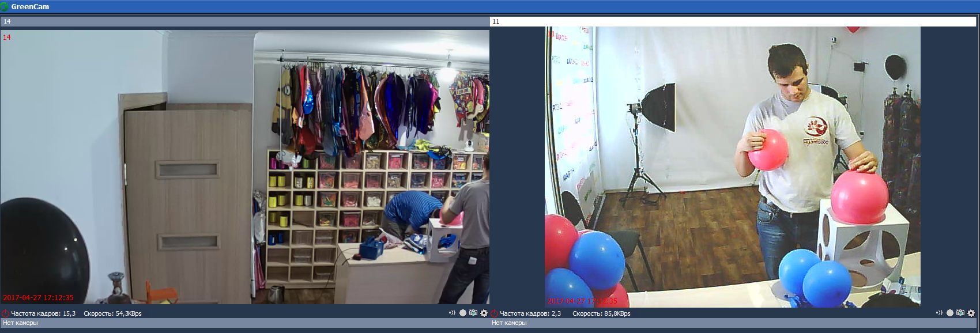Toggle sound on camera 11
The width and height of the screenshot is (980, 333).
(939, 313)
